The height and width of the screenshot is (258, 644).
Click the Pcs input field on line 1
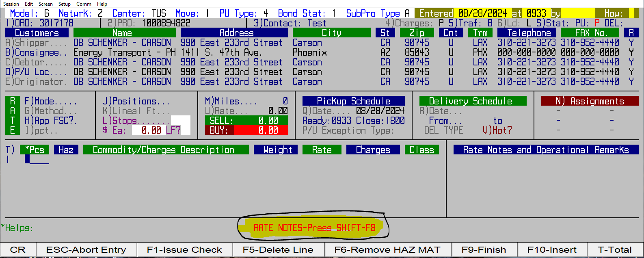click(37, 160)
